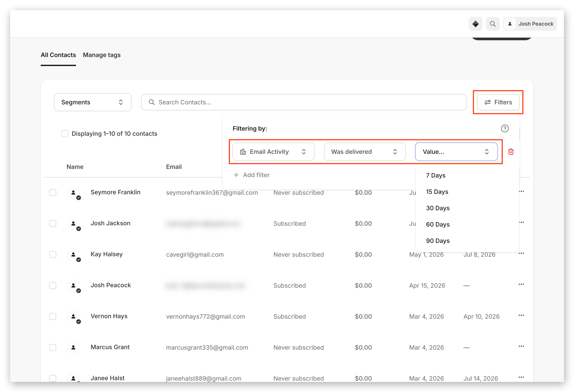The width and height of the screenshot is (574, 392).
Task: Click the diamond icon in top bar
Action: [x=475, y=24]
